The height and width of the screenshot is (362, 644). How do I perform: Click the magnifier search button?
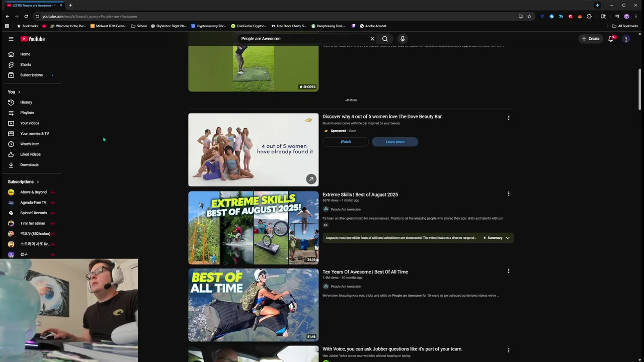[x=385, y=39]
